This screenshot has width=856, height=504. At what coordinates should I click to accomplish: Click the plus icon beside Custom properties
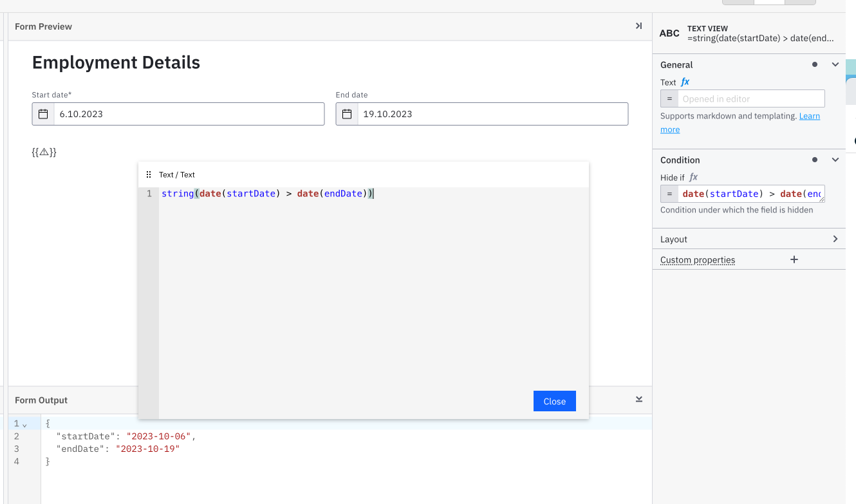(794, 259)
